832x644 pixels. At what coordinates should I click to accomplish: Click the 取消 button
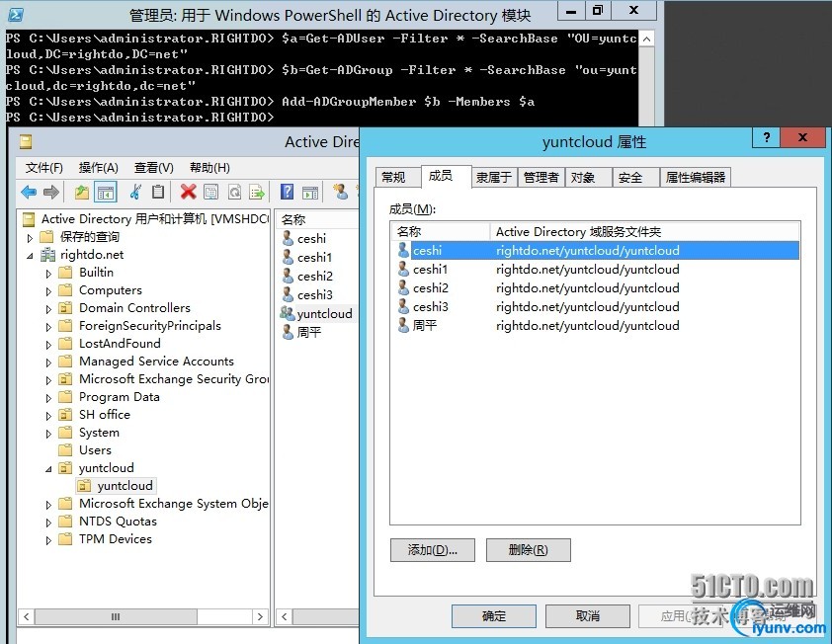pyautogui.click(x=587, y=616)
